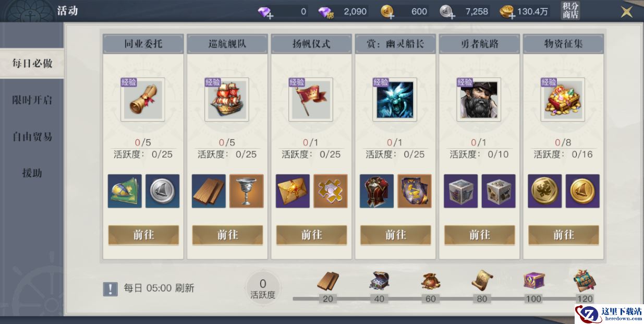The image size is (644, 324).
Task: Select the 援助 sidebar tab
Action: 32,173
